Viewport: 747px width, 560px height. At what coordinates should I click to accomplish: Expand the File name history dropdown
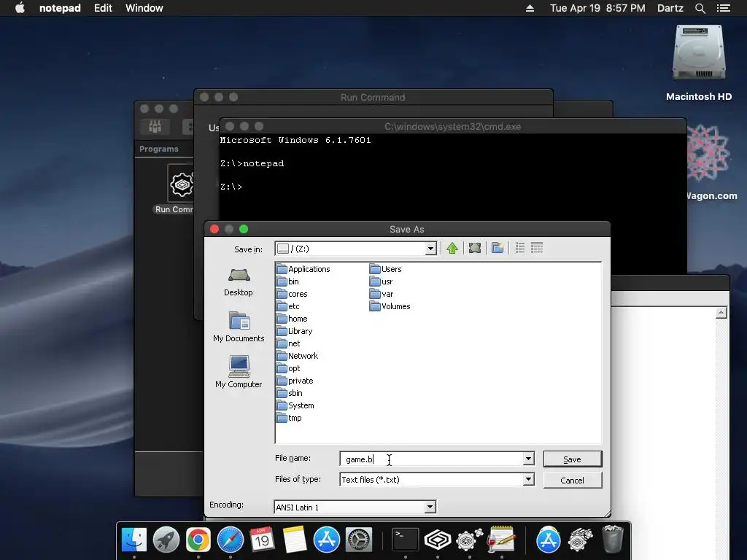(528, 459)
